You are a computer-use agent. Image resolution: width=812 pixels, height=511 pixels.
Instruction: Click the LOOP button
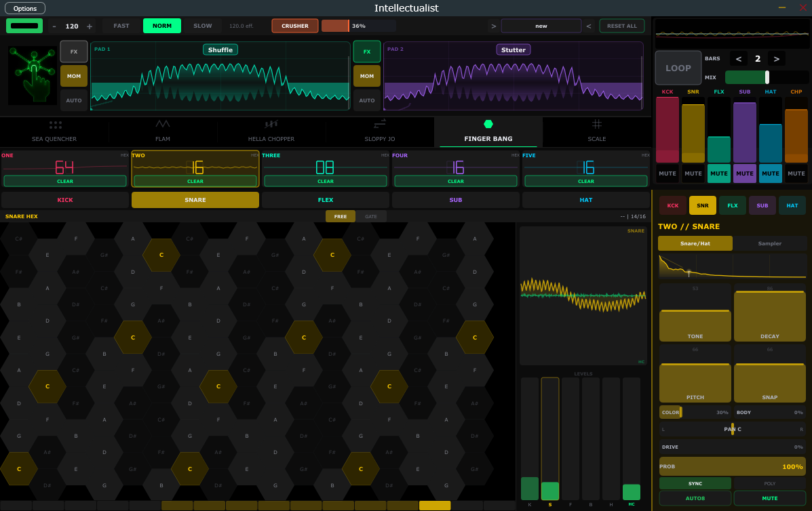678,68
